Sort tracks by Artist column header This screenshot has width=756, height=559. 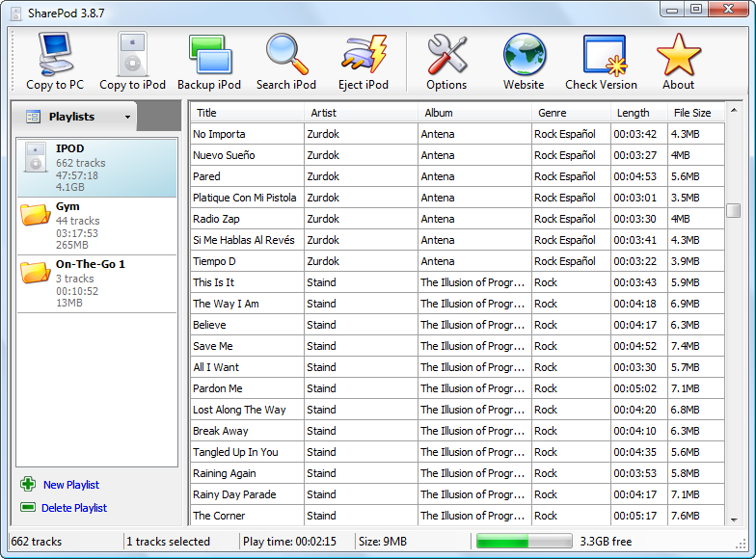click(x=361, y=113)
